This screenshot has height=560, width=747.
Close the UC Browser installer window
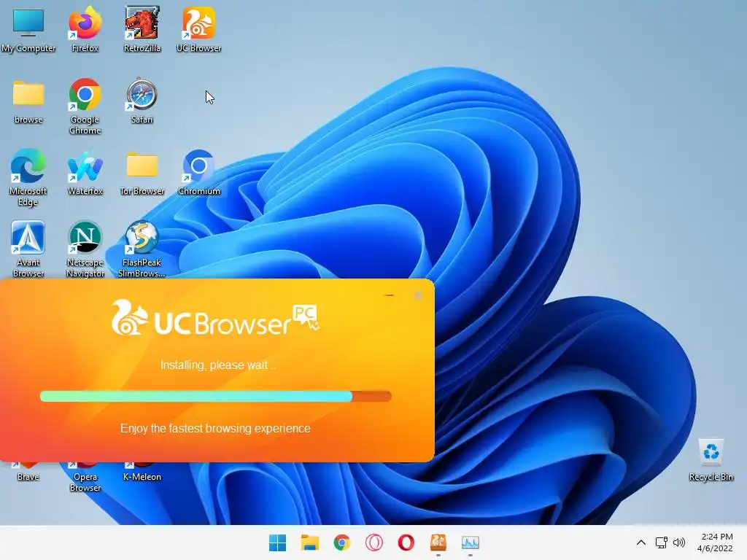pos(418,295)
